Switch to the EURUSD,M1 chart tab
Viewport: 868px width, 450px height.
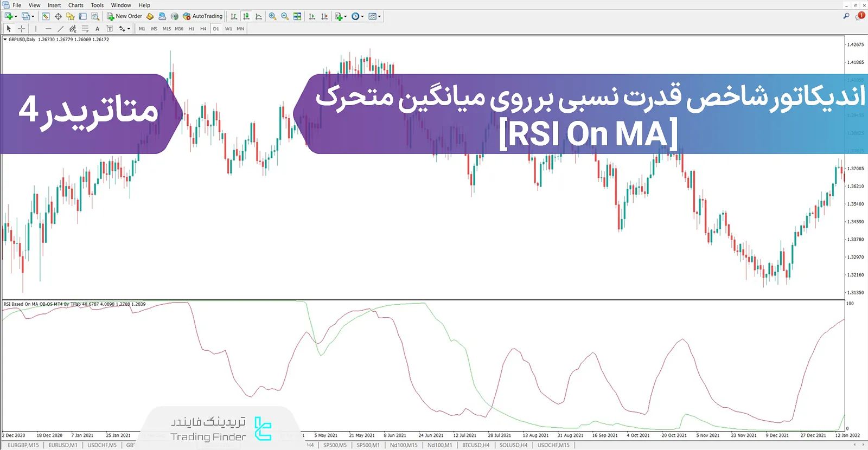click(x=63, y=445)
